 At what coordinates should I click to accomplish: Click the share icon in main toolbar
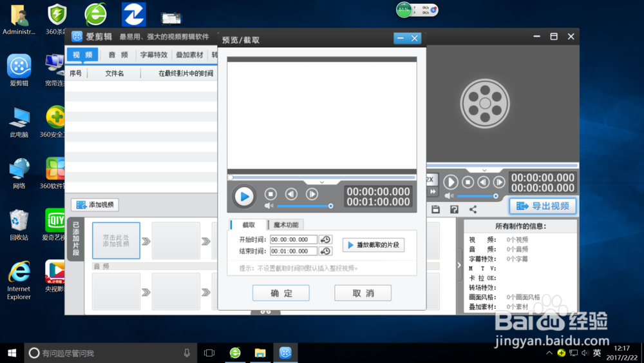pos(473,210)
